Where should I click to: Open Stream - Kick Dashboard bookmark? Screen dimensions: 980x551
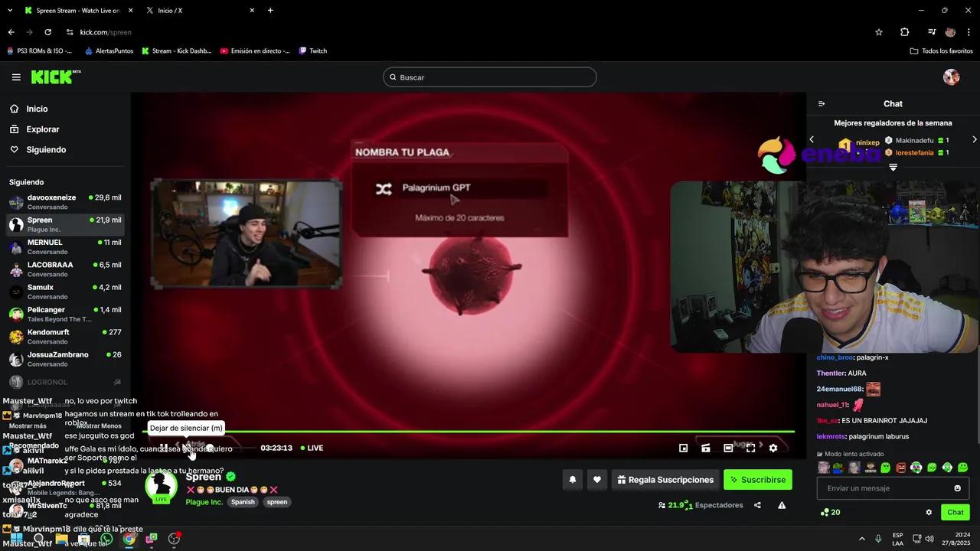177,51
